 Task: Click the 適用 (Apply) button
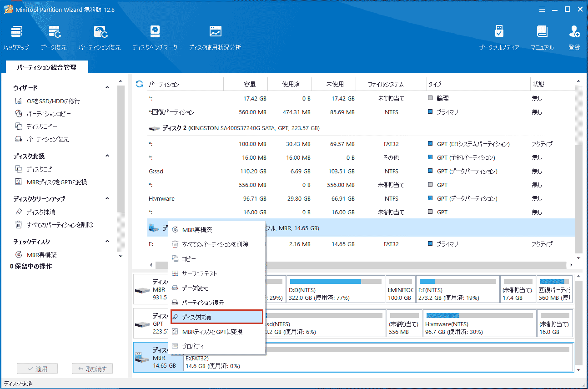(x=37, y=369)
